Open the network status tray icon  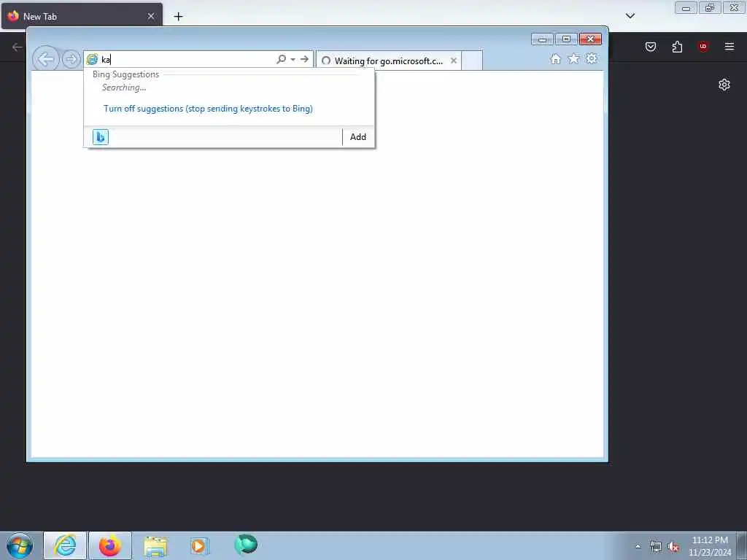[x=656, y=547]
